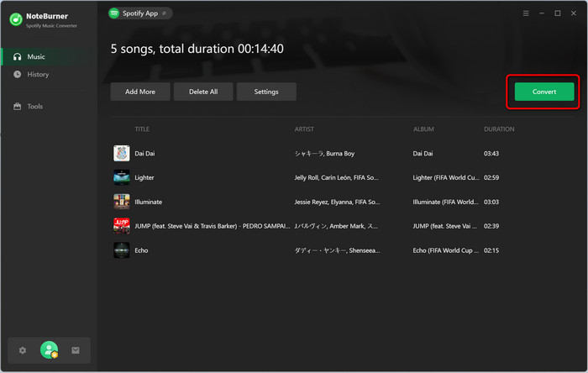Image resolution: width=588 pixels, height=373 pixels.
Task: Select the song title Echo
Action: pyautogui.click(x=141, y=250)
